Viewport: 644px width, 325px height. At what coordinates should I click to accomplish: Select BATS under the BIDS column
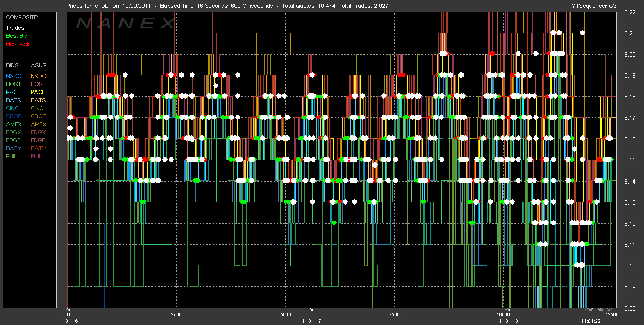14,100
